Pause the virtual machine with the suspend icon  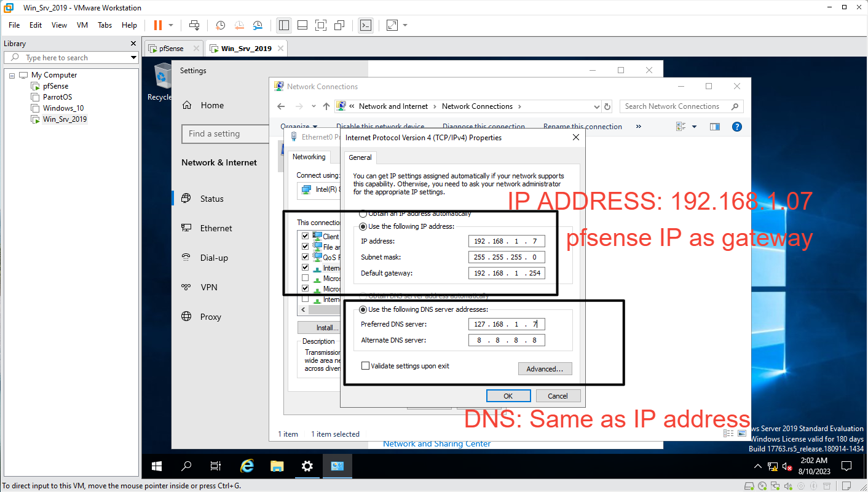(x=158, y=25)
